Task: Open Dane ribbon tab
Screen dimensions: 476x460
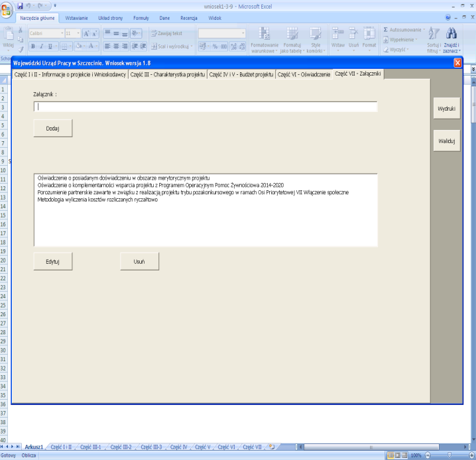Action: point(164,18)
